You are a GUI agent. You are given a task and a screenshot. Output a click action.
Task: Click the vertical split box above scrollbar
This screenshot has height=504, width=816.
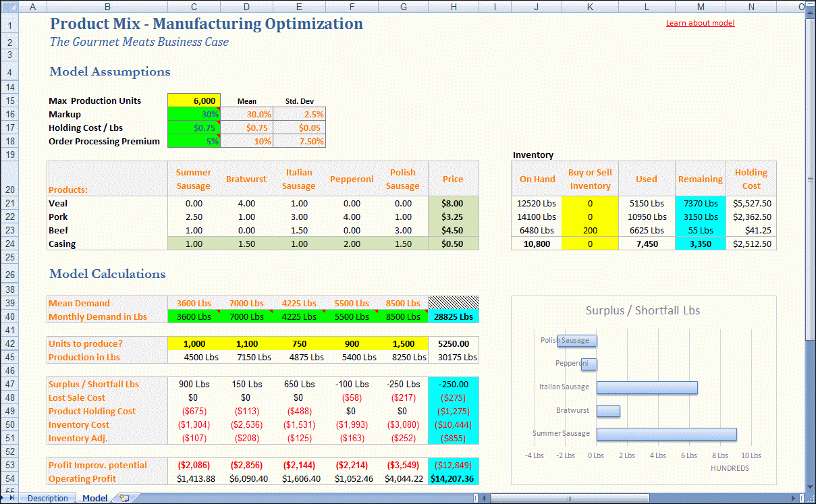pyautogui.click(x=811, y=5)
